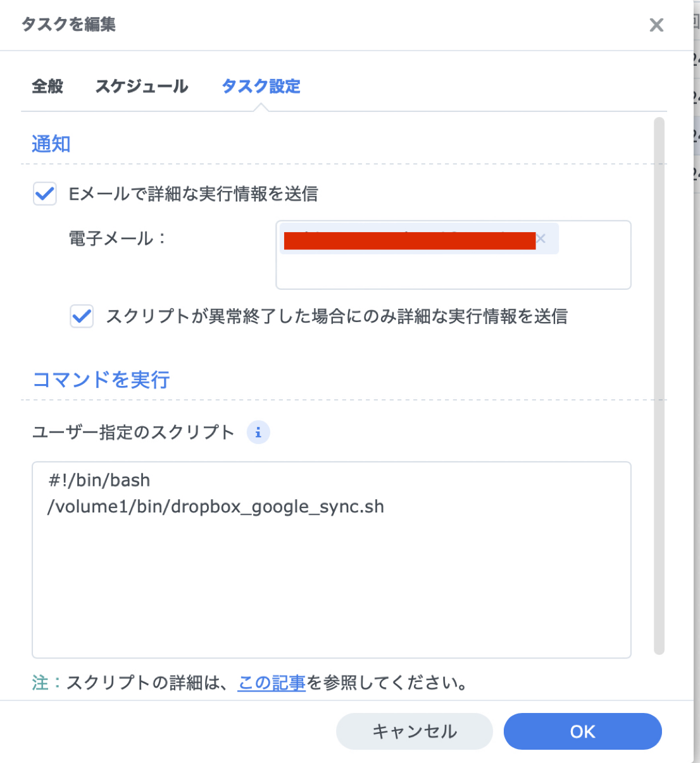Open the スケジュール tab
Screen dimensions: 700x763
click(142, 86)
